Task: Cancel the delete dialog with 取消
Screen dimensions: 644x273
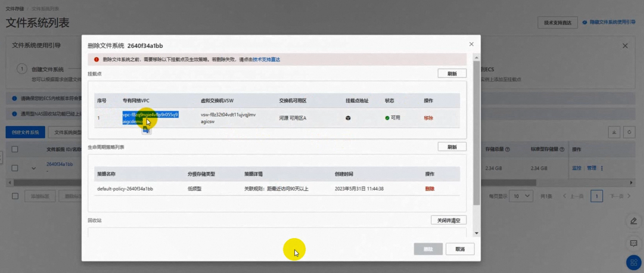Action: pyautogui.click(x=460, y=249)
